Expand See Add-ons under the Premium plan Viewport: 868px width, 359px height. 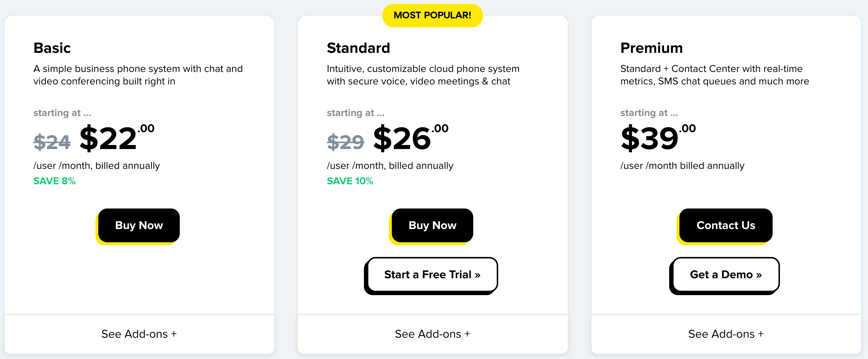(725, 334)
